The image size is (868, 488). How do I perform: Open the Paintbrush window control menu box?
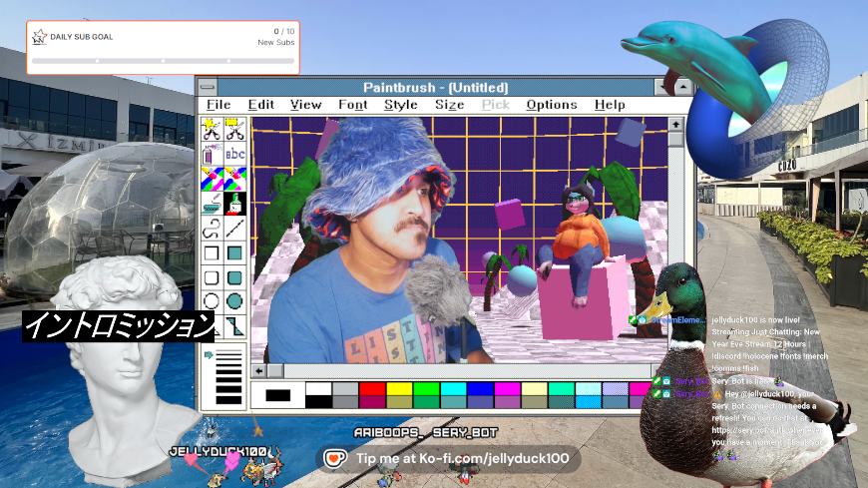209,88
